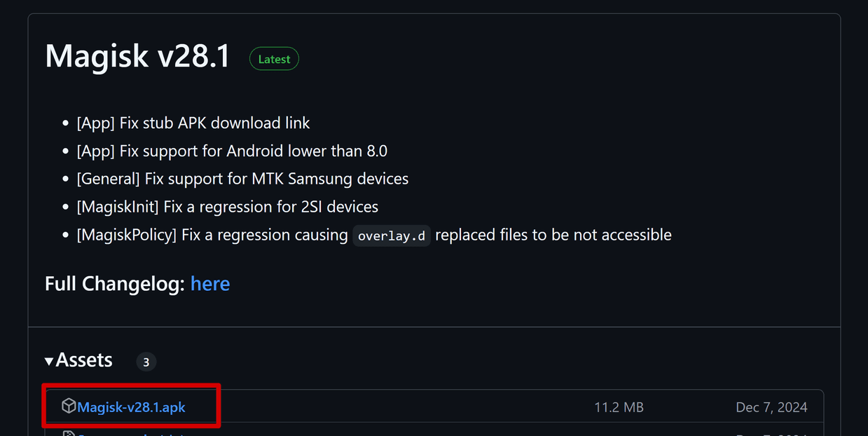The width and height of the screenshot is (868, 436).
Task: Click the file icon in the second asset row
Action: pyautogui.click(x=68, y=434)
